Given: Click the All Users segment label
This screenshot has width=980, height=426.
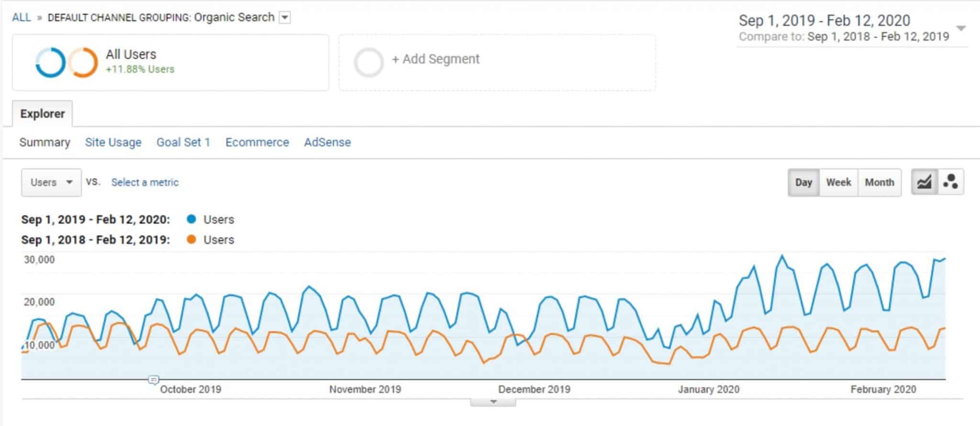Looking at the screenshot, I should click(x=131, y=55).
